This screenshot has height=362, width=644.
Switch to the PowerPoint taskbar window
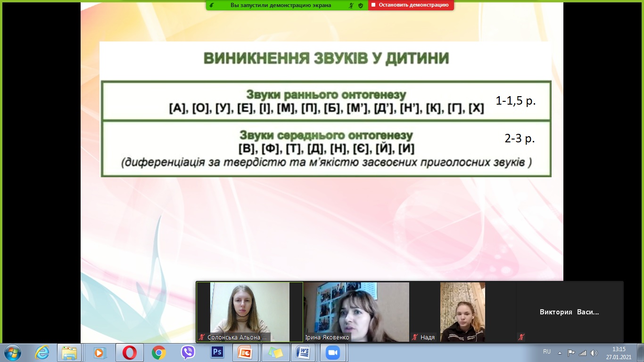tap(246, 353)
